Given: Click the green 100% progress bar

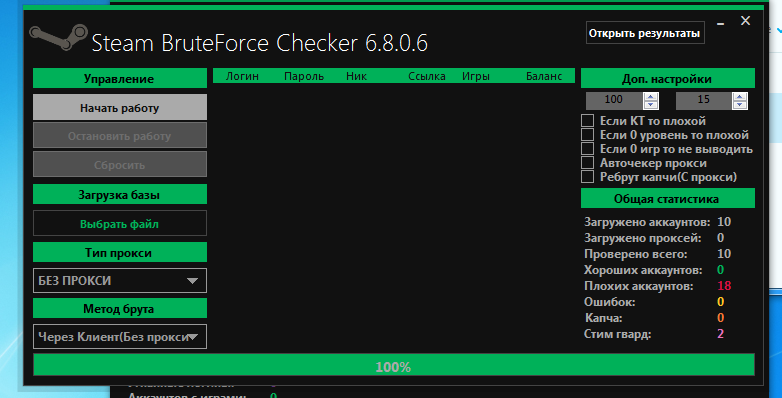Looking at the screenshot, I should pos(393,365).
